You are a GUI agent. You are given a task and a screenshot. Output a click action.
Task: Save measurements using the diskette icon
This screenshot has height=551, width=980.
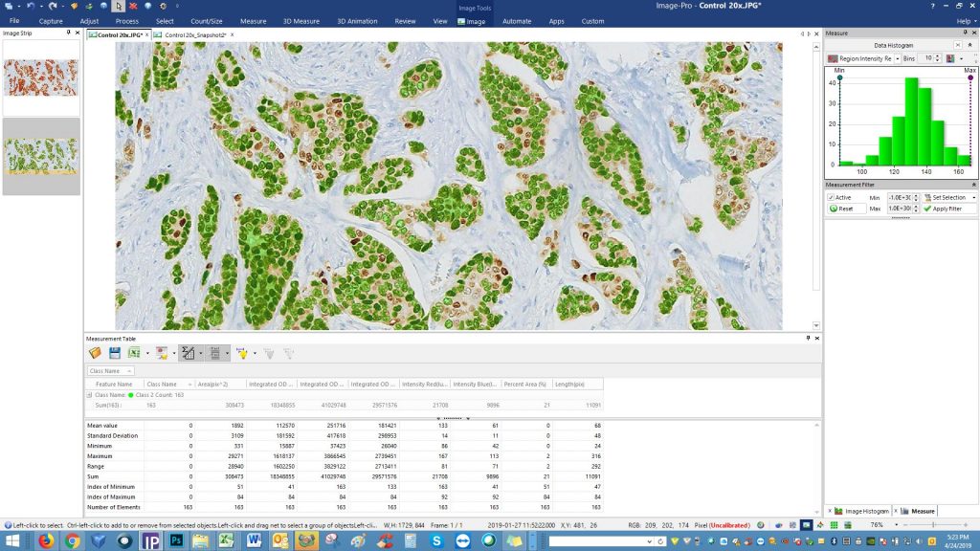point(114,353)
